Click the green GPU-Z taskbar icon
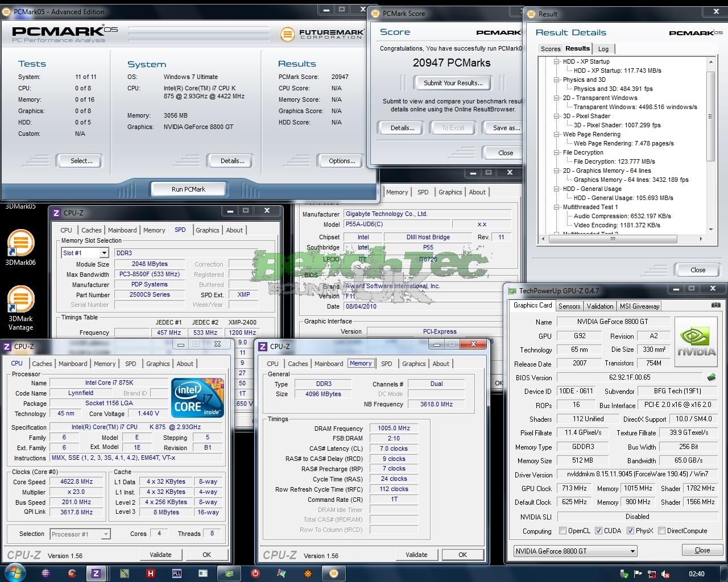 point(229,573)
